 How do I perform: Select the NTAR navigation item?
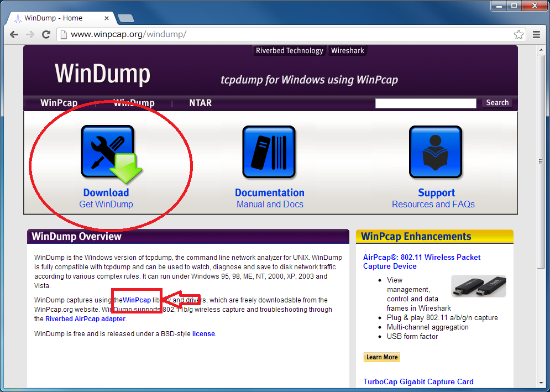pos(201,103)
